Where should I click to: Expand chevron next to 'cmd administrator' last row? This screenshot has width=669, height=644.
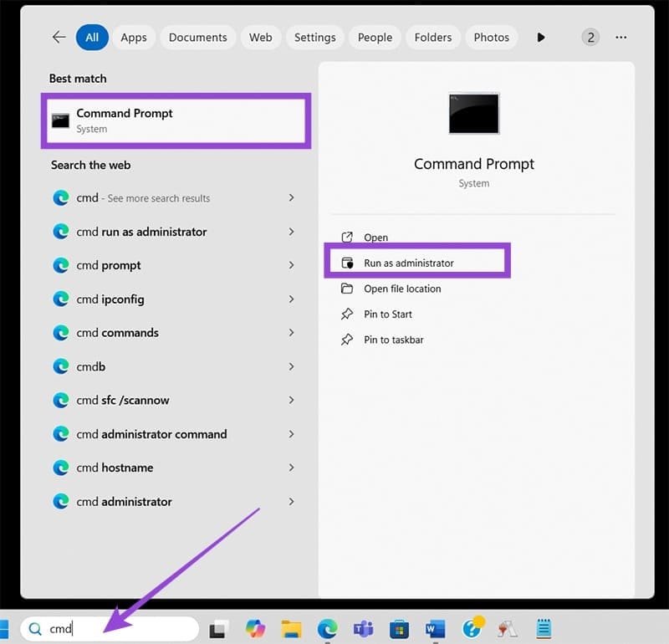pyautogui.click(x=291, y=501)
